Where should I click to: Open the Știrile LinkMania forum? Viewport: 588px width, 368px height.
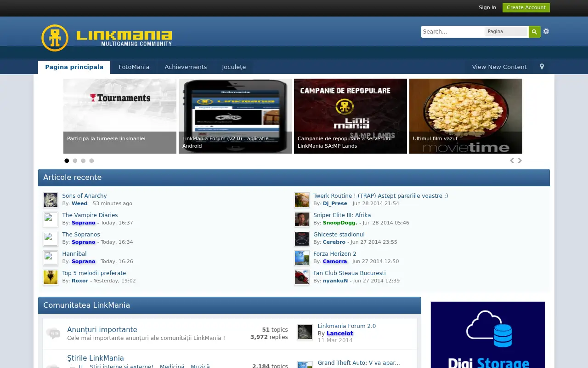(96, 358)
